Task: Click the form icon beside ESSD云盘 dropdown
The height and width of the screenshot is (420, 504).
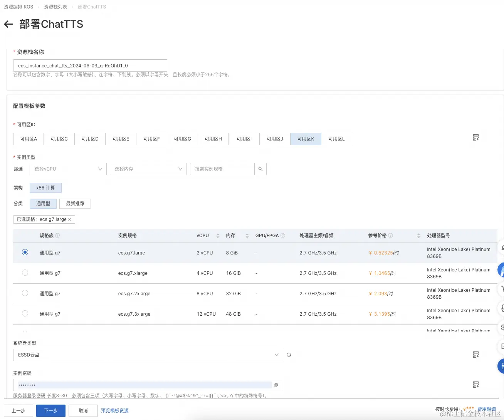Action: point(476,355)
